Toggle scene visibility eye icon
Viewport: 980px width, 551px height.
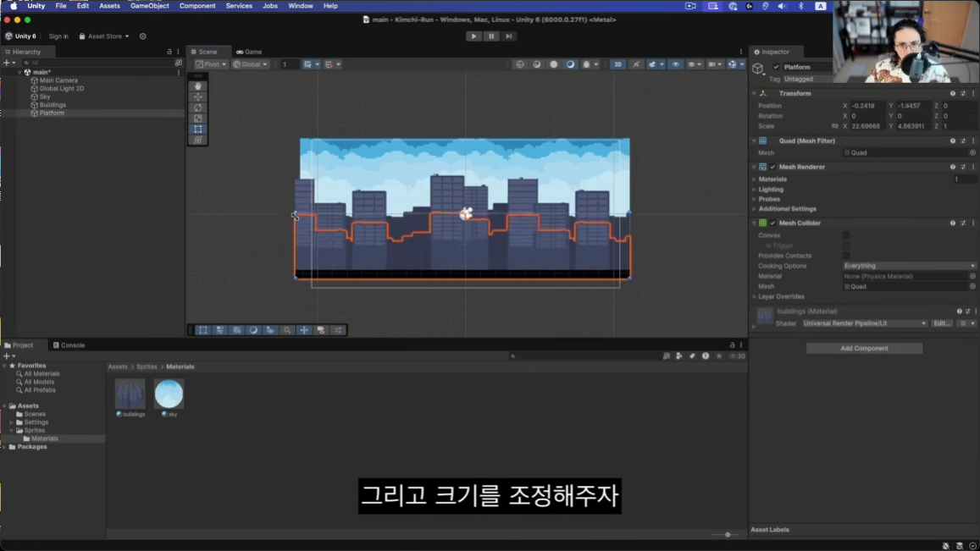[x=676, y=64]
